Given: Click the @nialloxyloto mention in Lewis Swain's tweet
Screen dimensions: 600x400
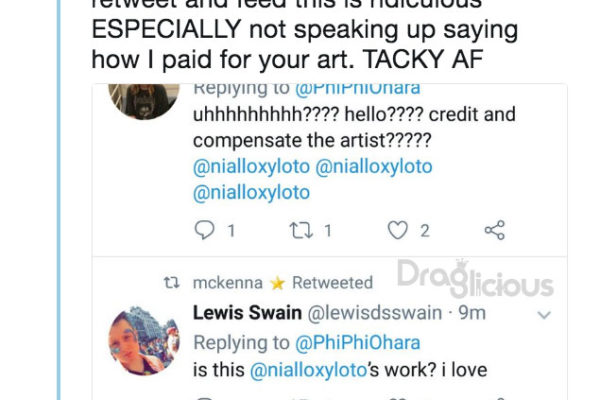Looking at the screenshot, I should point(308,370).
